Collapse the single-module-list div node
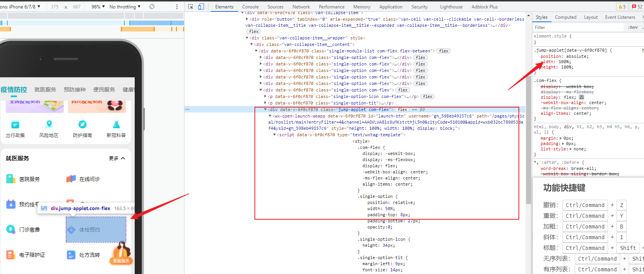The height and width of the screenshot is (274, 644). click(x=256, y=51)
